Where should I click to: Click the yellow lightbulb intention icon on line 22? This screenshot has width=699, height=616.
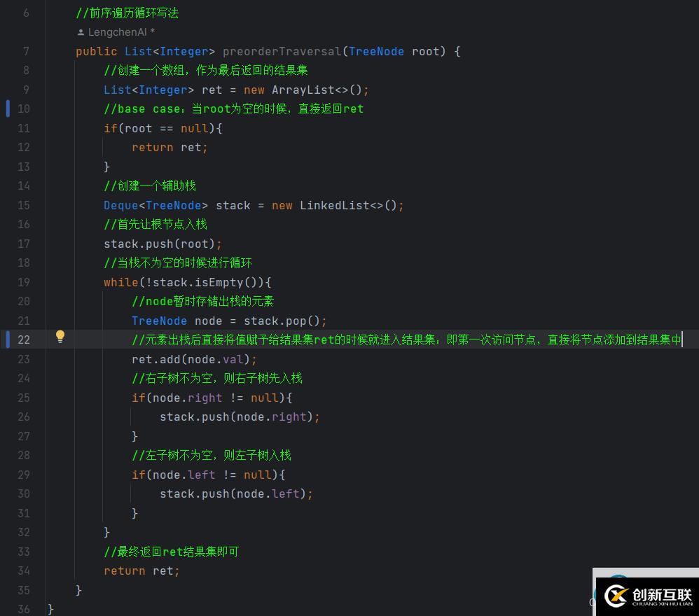[60, 337]
